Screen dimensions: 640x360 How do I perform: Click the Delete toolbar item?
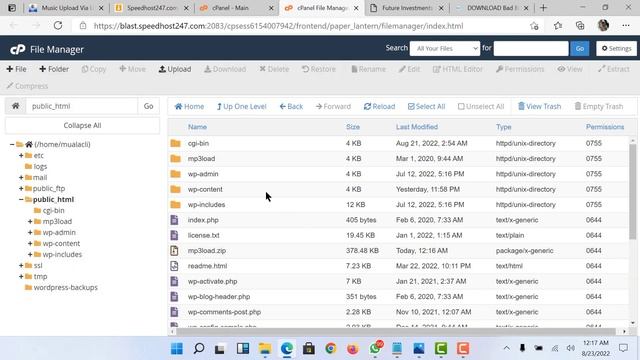coord(274,69)
